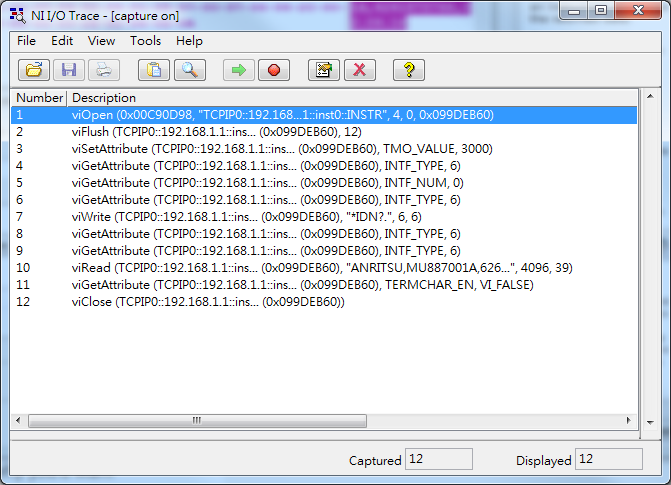This screenshot has width=671, height=485.
Task: Select row 9 viGetAttribute INTF_TYPE entry
Action: click(324, 251)
